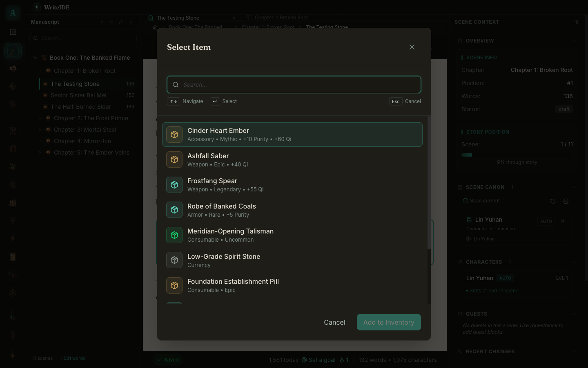This screenshot has height=368, width=588.
Task: Open The Testing Stone scene in tree
Action: [x=88, y=84]
